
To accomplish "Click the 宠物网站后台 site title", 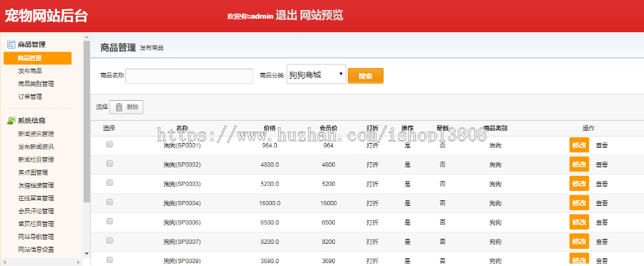I will coord(46,16).
